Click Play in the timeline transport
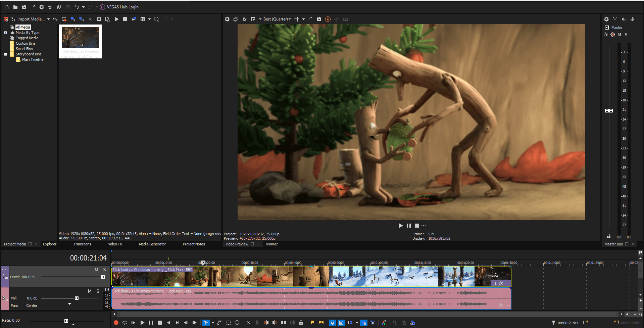The height and width of the screenshot is (328, 644). pos(142,323)
